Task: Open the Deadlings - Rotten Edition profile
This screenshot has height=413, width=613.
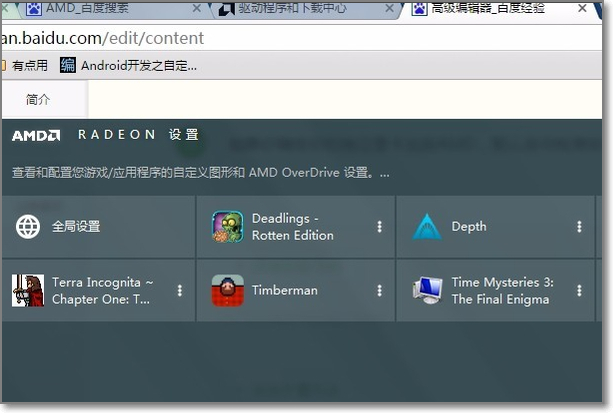Action: 296,226
